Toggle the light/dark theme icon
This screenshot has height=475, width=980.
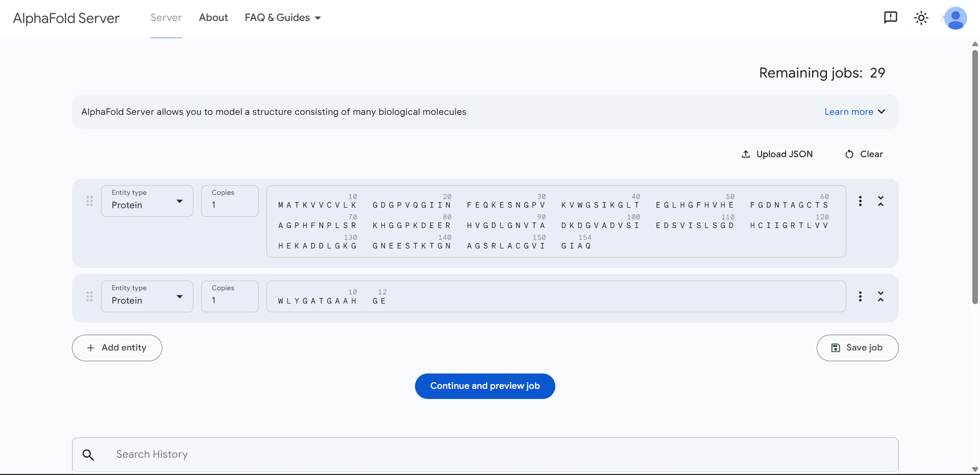pos(921,18)
